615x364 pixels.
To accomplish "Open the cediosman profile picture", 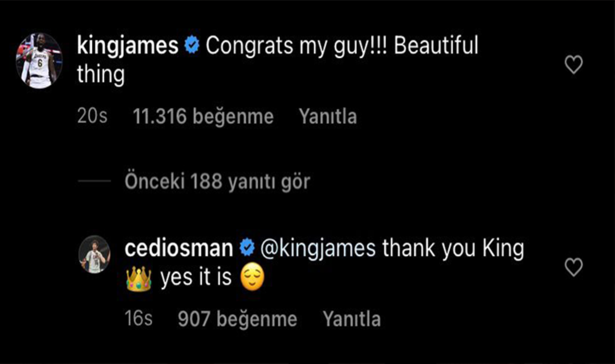I will [95, 255].
